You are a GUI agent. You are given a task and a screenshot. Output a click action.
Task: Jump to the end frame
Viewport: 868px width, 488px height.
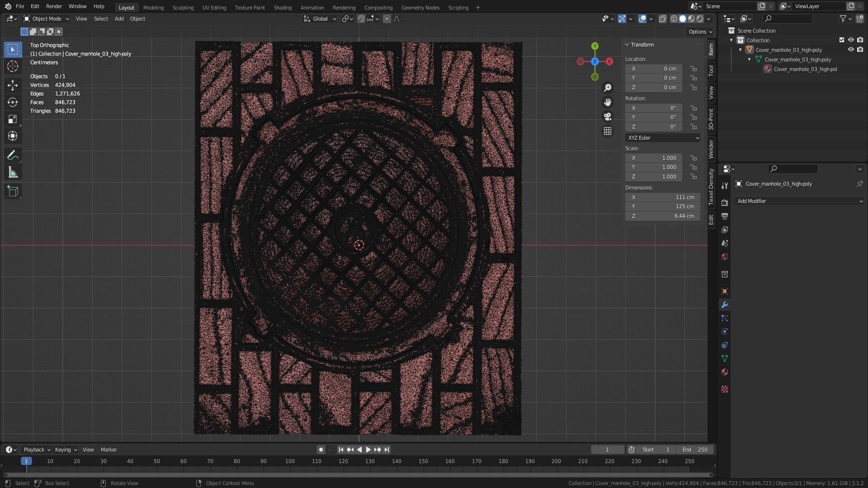(x=387, y=450)
